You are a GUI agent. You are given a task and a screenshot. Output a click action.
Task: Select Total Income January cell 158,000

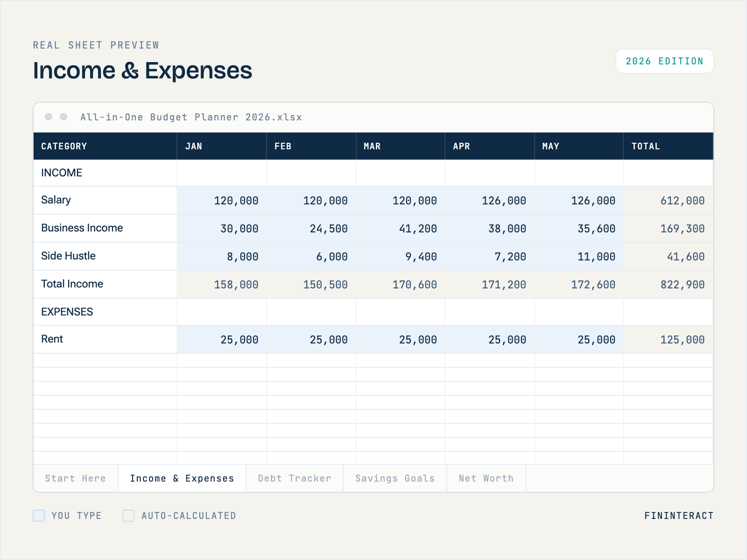coord(222,284)
